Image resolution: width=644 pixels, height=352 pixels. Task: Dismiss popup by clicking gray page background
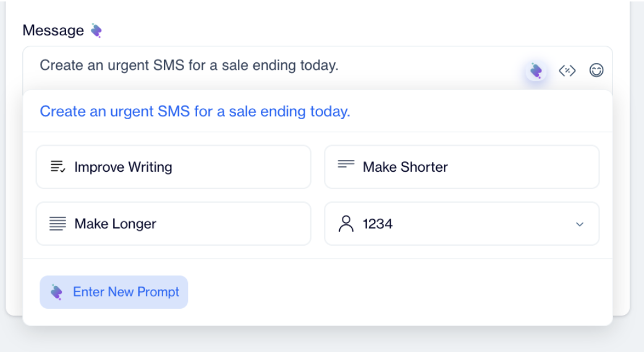click(x=321, y=340)
